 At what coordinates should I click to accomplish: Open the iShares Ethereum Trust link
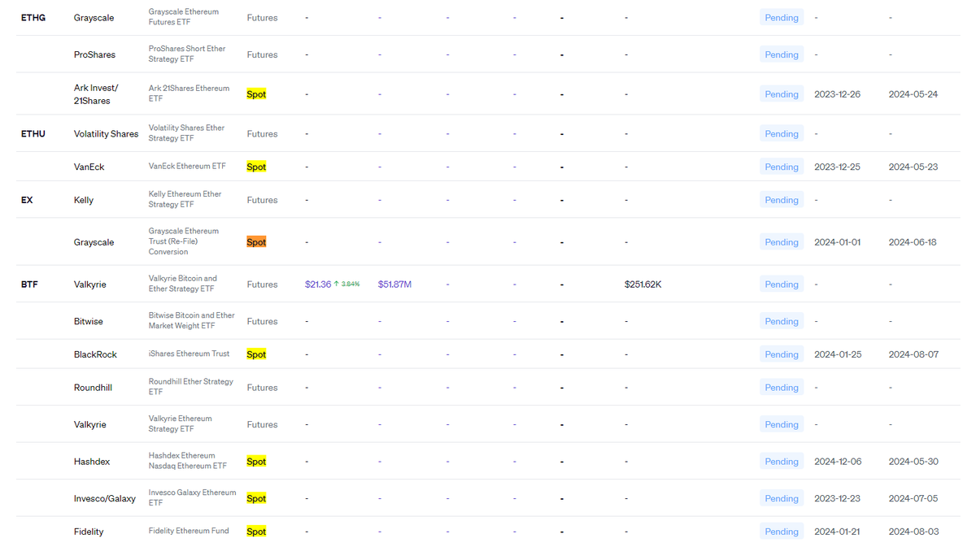click(188, 354)
